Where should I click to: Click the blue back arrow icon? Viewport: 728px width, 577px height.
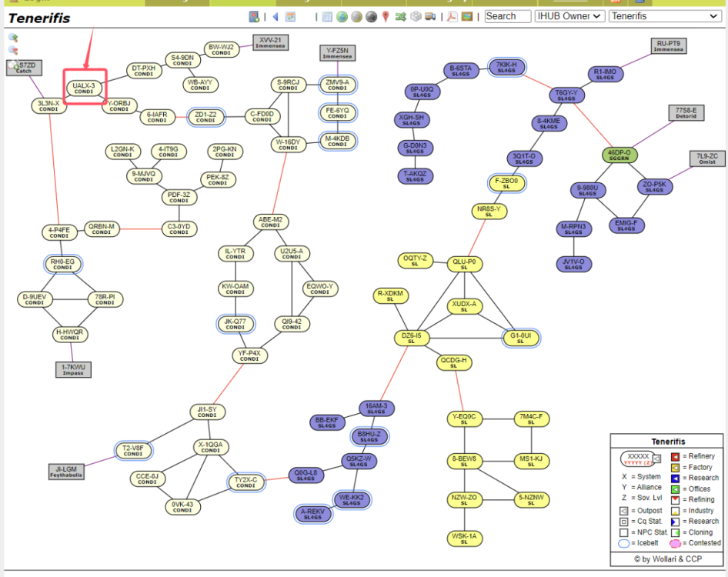(x=275, y=16)
